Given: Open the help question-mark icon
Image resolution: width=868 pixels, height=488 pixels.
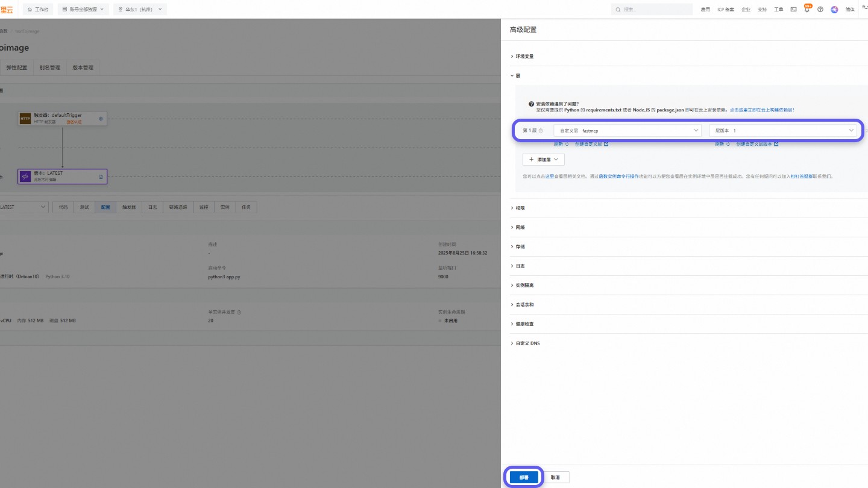Looking at the screenshot, I should coord(820,9).
